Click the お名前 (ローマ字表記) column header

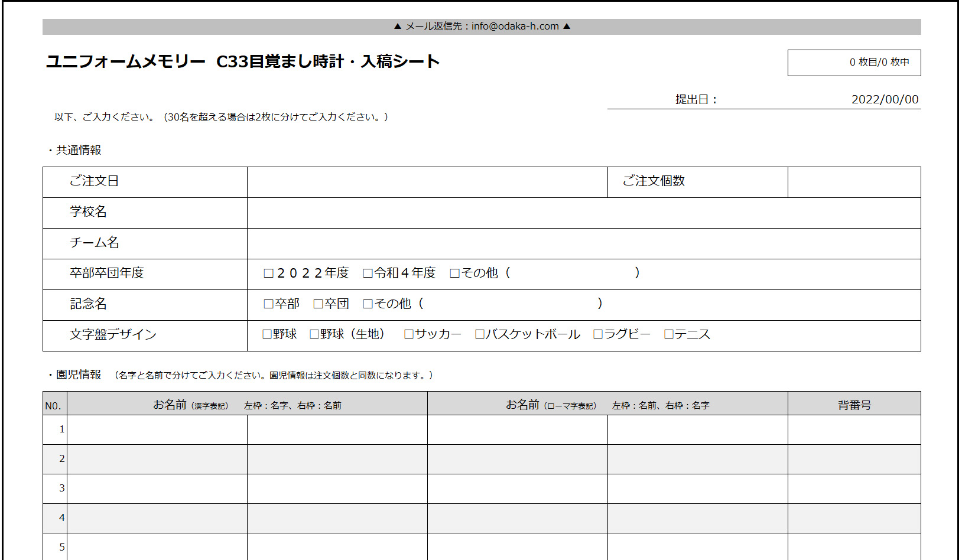click(607, 403)
